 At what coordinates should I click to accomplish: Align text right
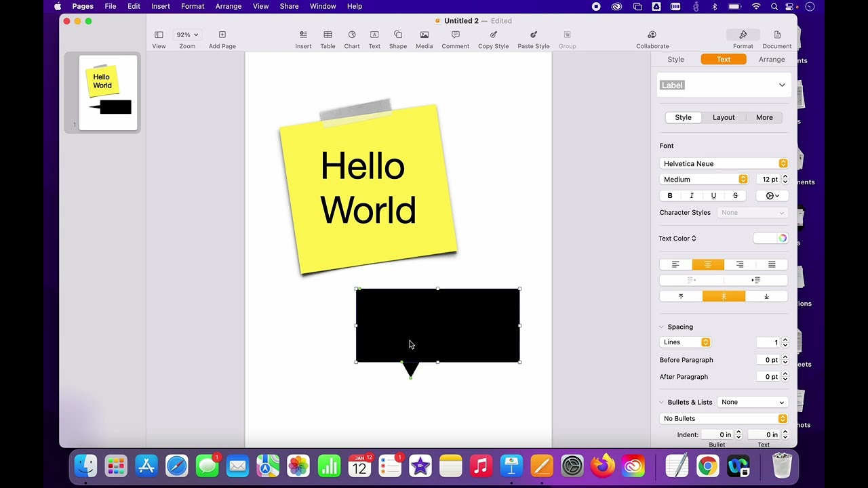(740, 264)
